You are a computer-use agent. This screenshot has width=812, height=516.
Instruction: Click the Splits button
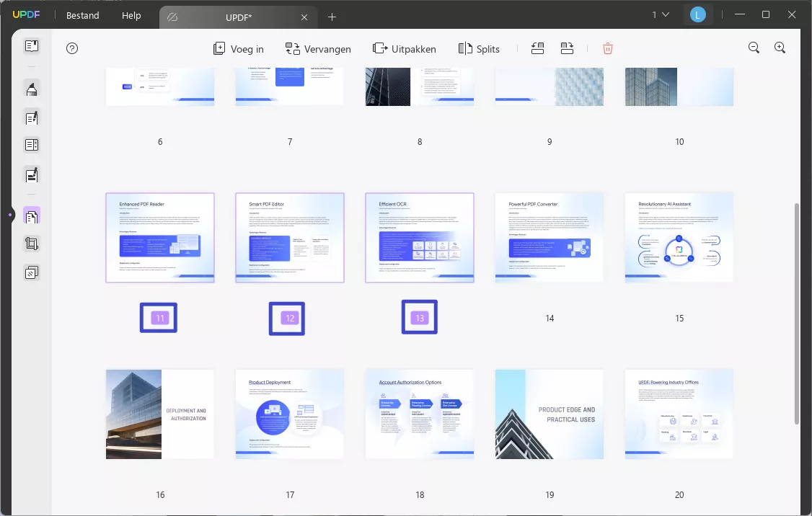[479, 49]
